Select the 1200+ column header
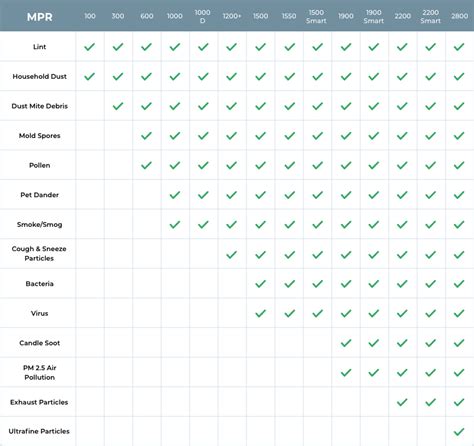The image size is (474, 446). tap(232, 16)
